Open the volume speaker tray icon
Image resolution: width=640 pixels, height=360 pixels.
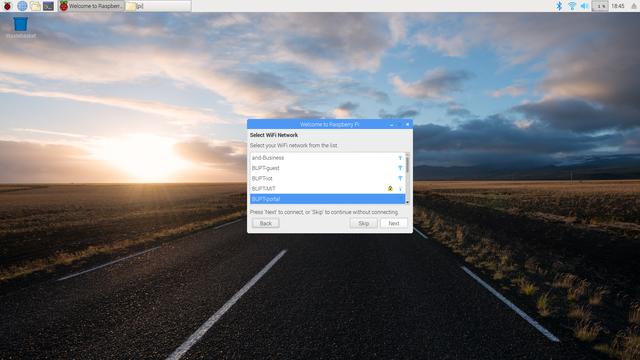[x=584, y=6]
